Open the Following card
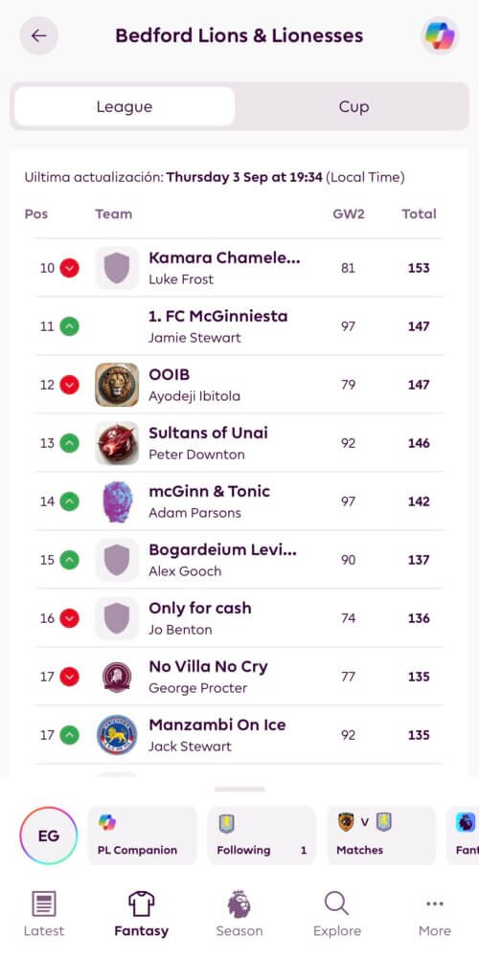This screenshot has height=980, width=479. [262, 835]
